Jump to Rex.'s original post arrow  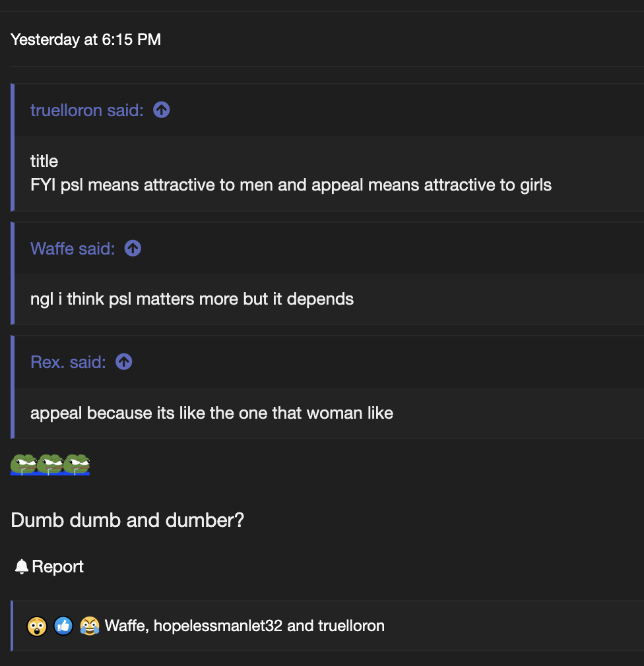coord(123,362)
